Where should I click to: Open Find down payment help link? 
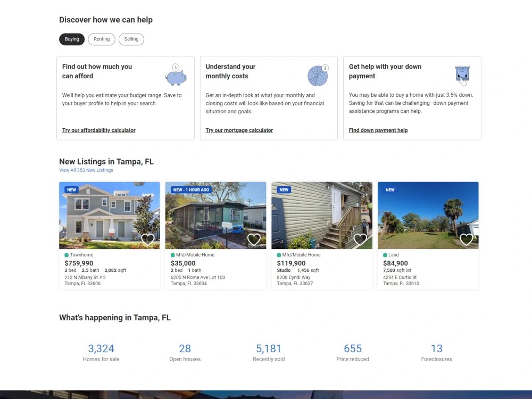[x=378, y=130]
